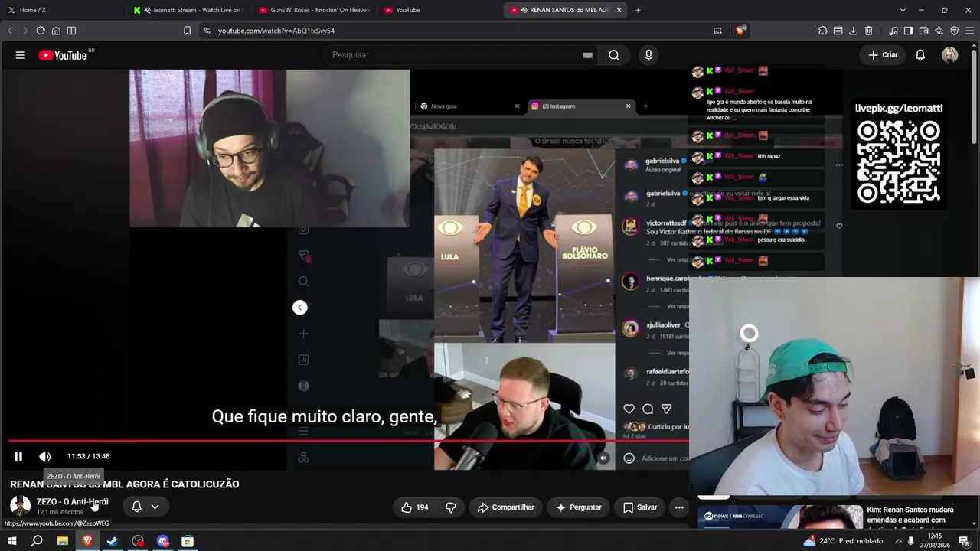Open the on-screen keyboard in search box

587,55
